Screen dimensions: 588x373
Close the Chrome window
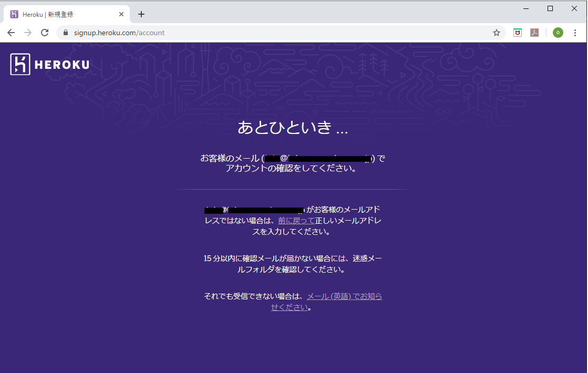pyautogui.click(x=574, y=8)
